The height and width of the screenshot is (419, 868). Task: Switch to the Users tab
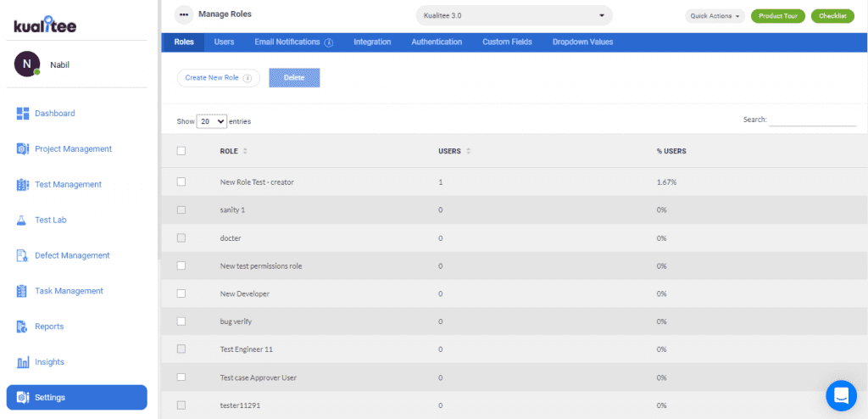click(224, 42)
